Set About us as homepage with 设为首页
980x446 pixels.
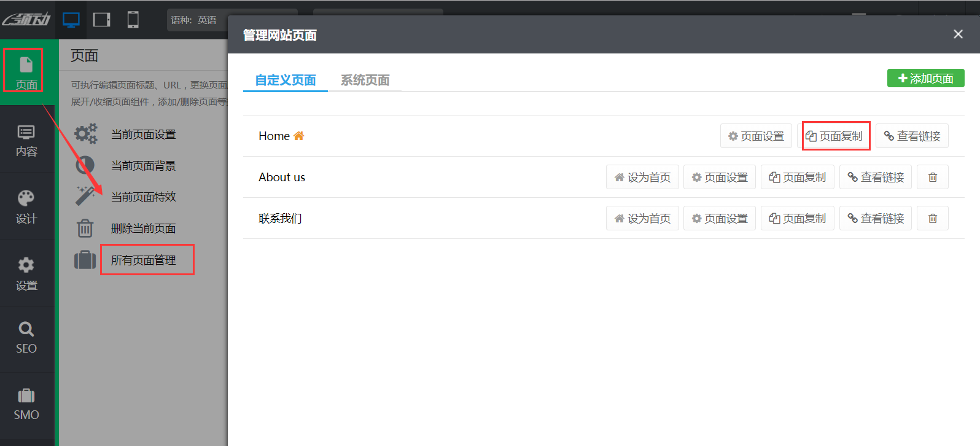pyautogui.click(x=642, y=177)
